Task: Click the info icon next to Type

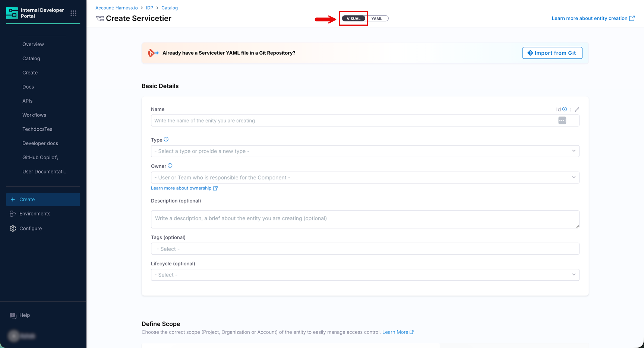Action: coord(166,140)
